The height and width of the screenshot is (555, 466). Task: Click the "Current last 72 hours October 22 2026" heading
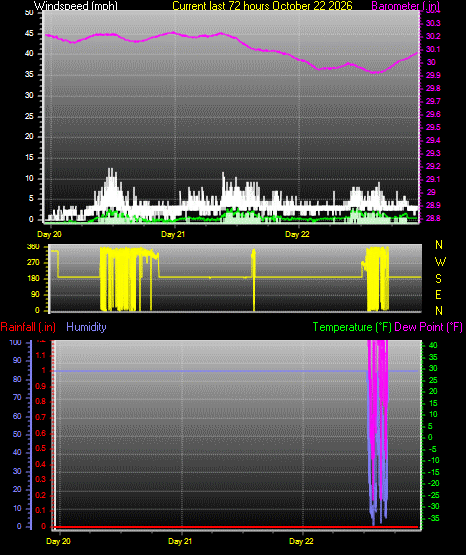pyautogui.click(x=262, y=6)
